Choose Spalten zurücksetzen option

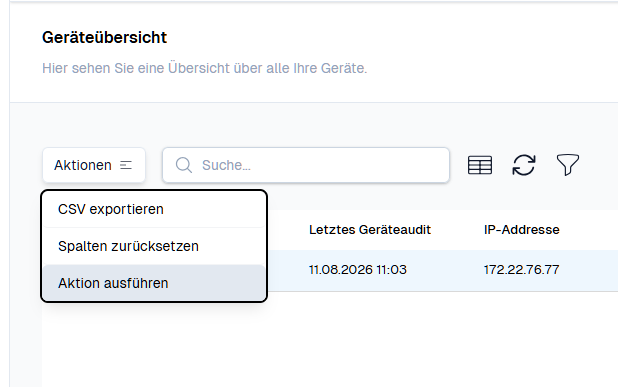(154, 246)
